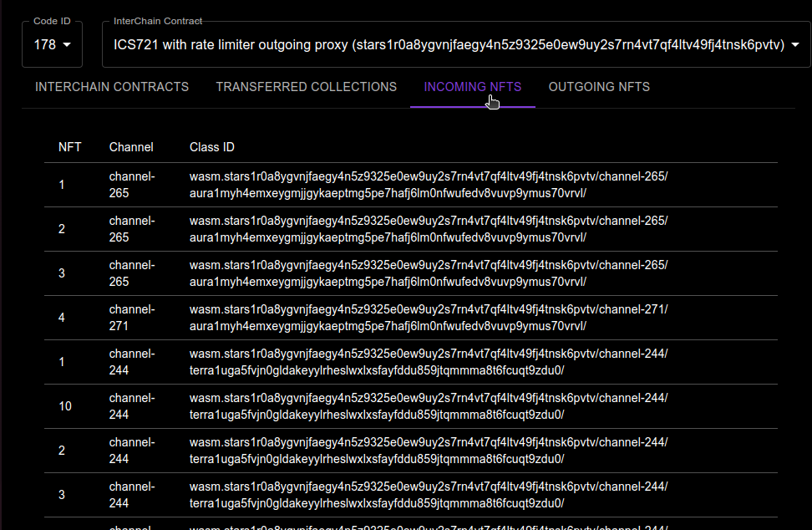Switch to the Interchain Contracts tab
This screenshot has height=530, width=812.
(112, 87)
